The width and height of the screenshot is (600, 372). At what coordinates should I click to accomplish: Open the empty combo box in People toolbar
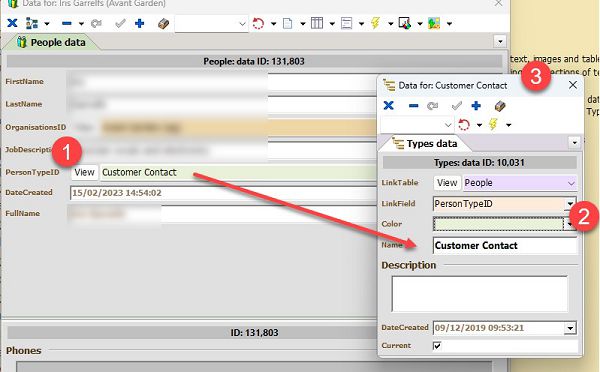pos(212,24)
